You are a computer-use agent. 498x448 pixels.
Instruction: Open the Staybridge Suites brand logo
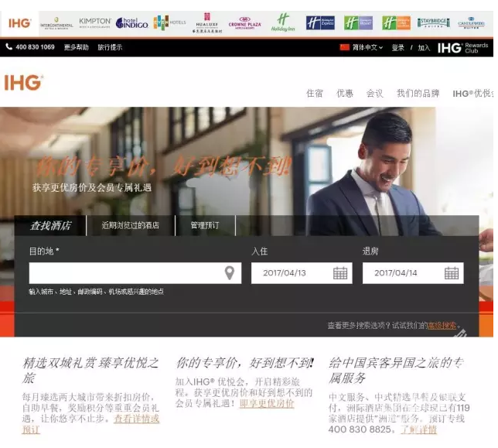click(434, 23)
